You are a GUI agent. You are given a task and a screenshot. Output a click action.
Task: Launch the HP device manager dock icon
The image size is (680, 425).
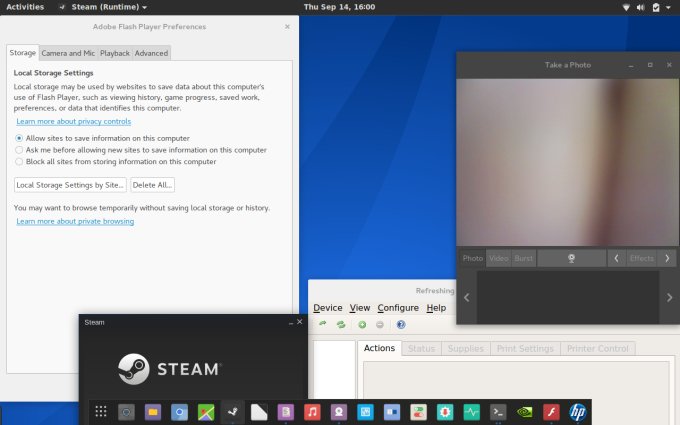[x=577, y=411]
